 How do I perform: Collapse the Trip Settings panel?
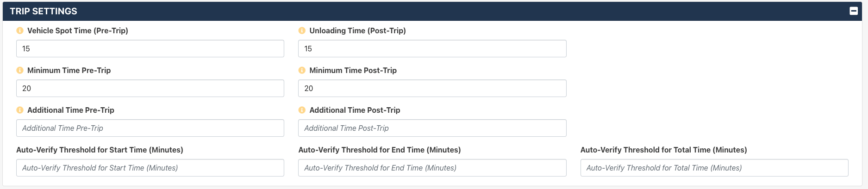point(854,11)
